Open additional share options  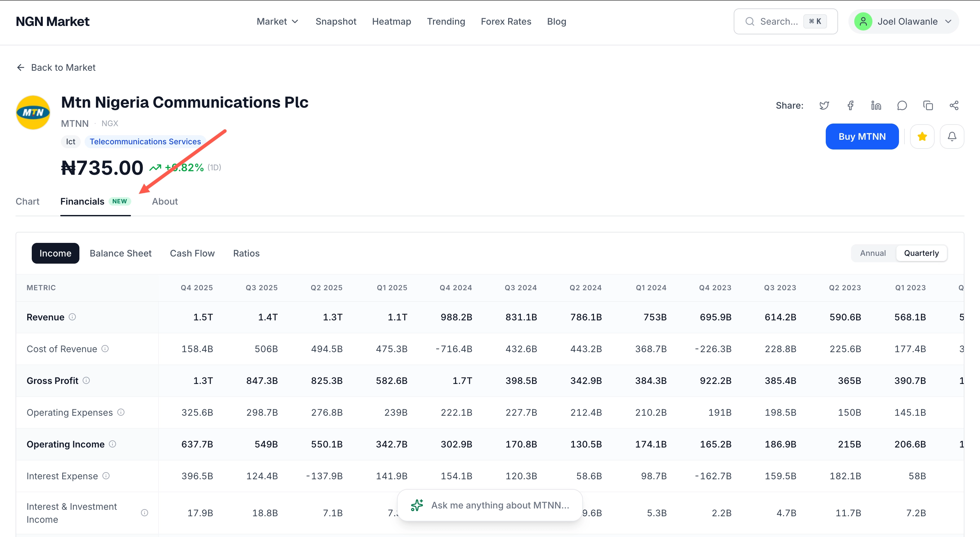coord(954,105)
